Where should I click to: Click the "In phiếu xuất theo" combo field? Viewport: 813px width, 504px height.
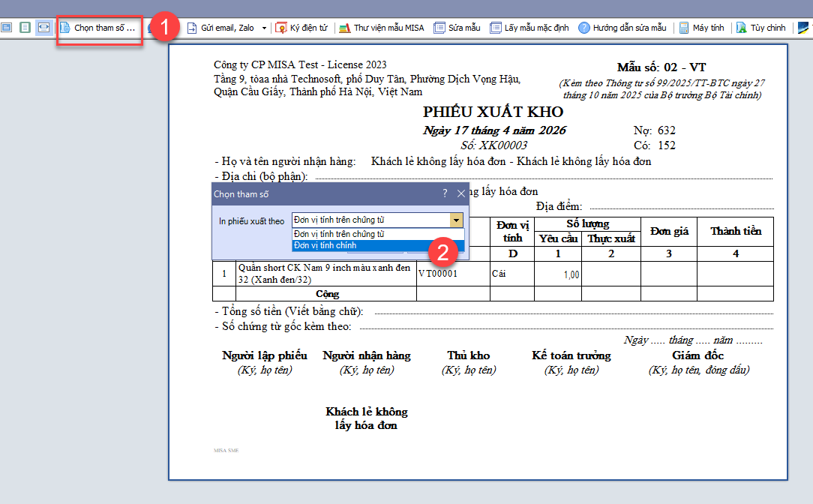(x=370, y=220)
